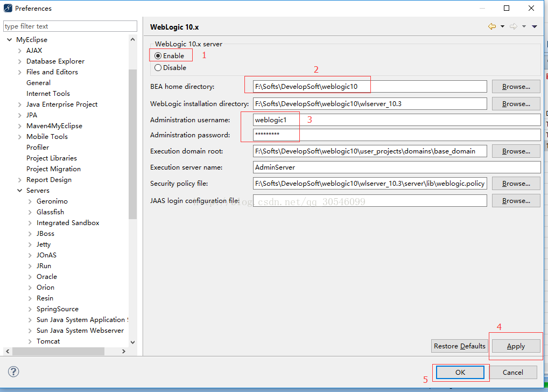Expand the Geronimo server node
This screenshot has height=392, width=548.
coord(30,202)
